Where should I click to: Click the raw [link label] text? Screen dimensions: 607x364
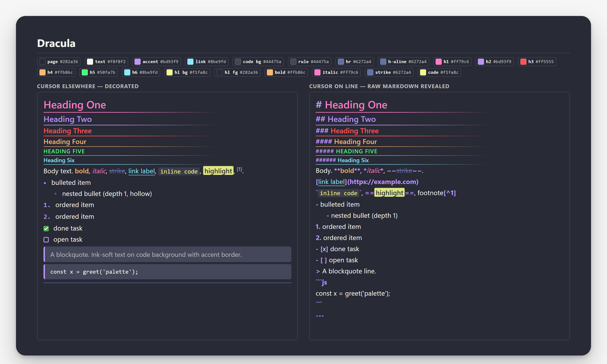(x=331, y=182)
